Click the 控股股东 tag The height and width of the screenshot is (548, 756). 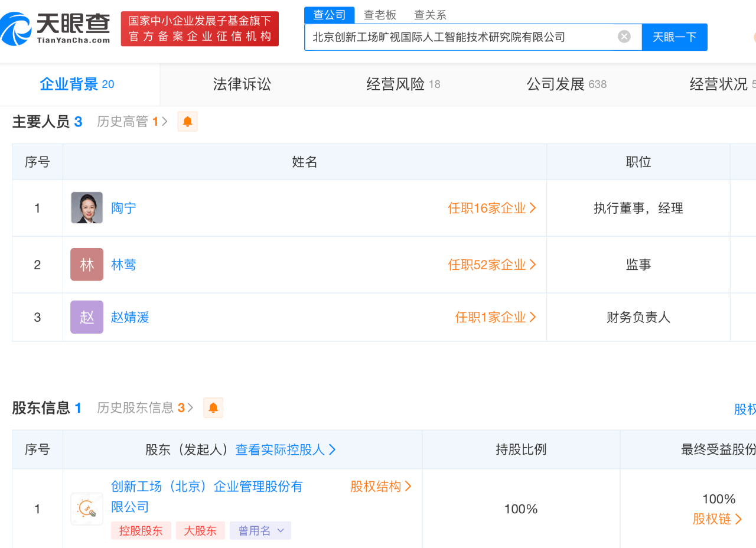(141, 531)
